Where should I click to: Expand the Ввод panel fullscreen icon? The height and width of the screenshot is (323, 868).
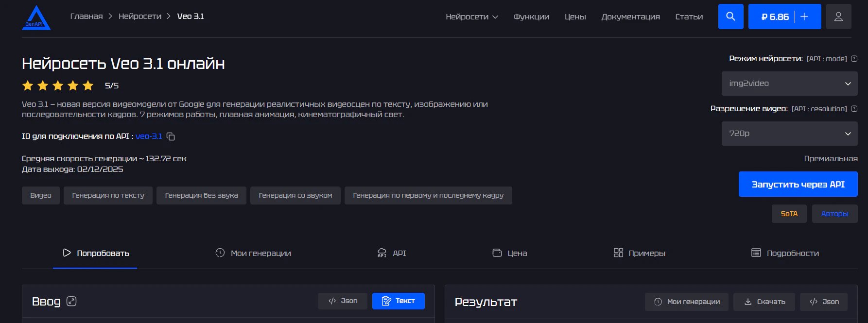click(x=71, y=301)
